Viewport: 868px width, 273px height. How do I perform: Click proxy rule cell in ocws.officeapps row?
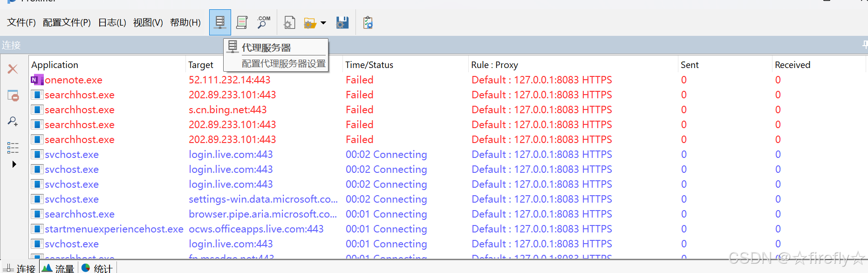click(541, 229)
